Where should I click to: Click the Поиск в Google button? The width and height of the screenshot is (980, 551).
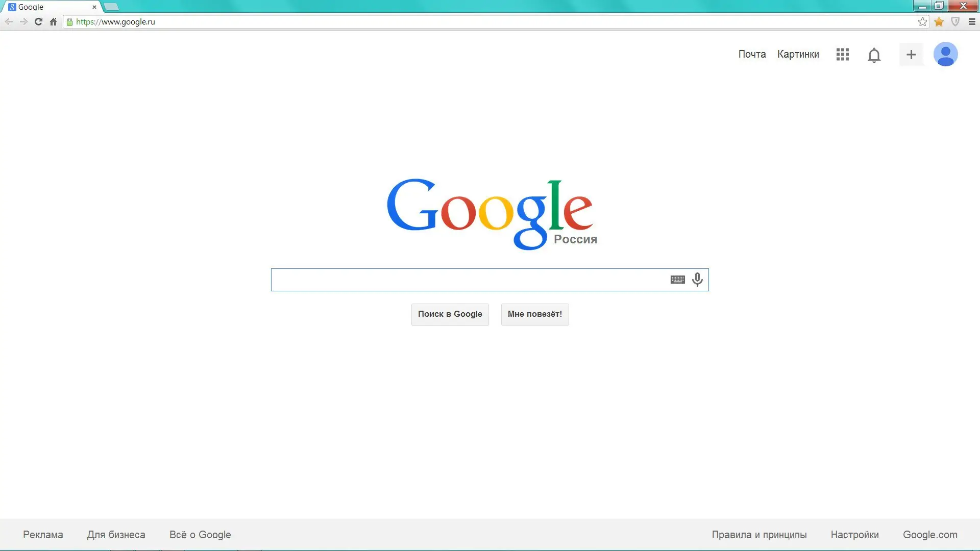pos(450,314)
